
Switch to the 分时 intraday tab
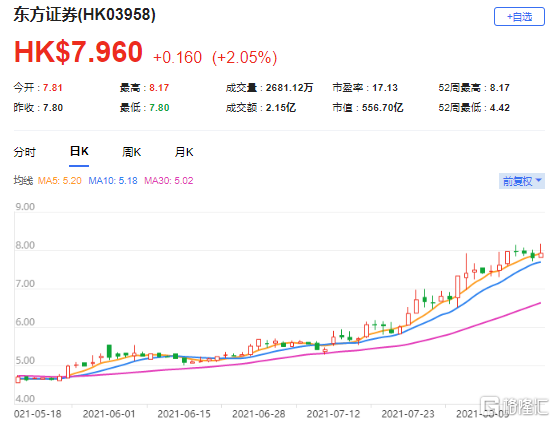pyautogui.click(x=25, y=152)
